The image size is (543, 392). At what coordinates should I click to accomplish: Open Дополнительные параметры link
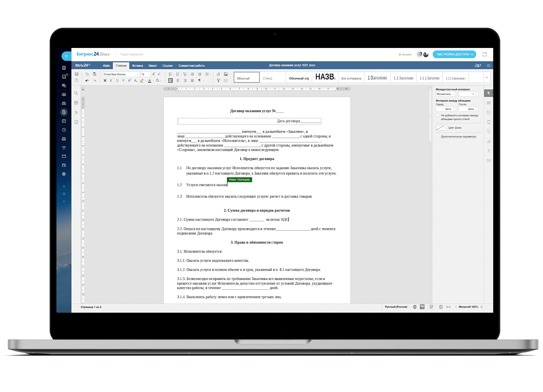[459, 137]
